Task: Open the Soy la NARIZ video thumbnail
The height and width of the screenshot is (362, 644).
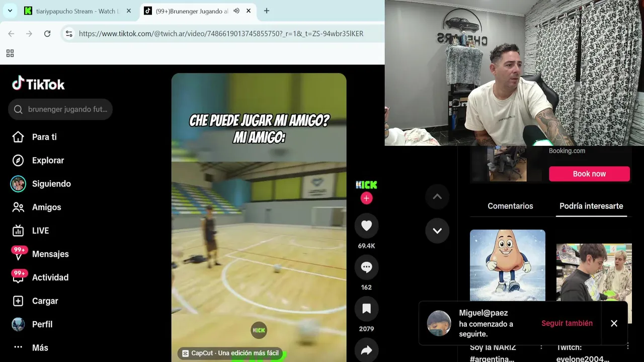Action: (508, 265)
